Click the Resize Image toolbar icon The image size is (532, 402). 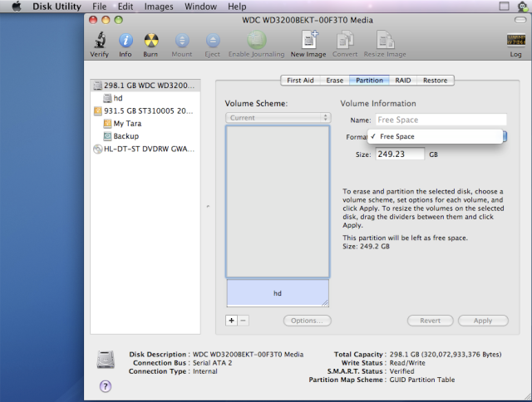(385, 40)
